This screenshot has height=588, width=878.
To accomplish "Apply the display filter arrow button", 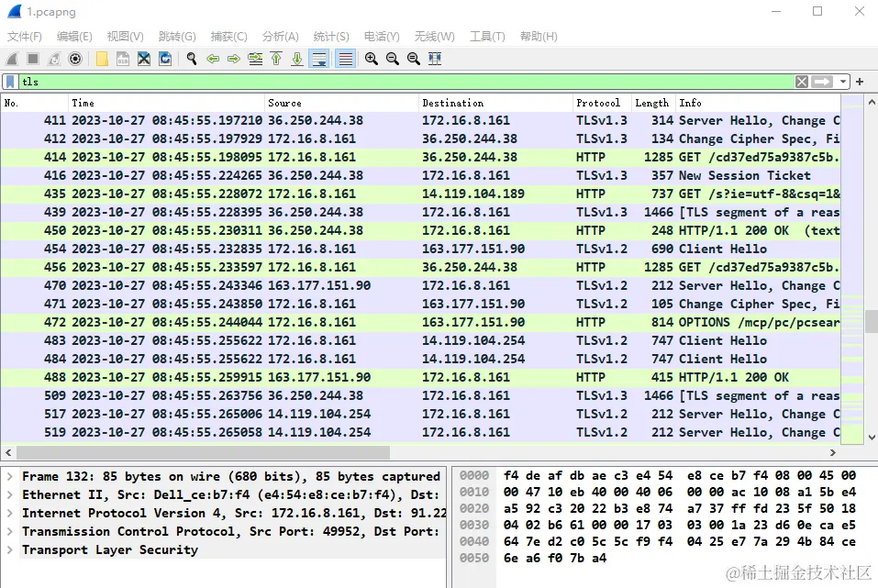I will tap(821, 82).
